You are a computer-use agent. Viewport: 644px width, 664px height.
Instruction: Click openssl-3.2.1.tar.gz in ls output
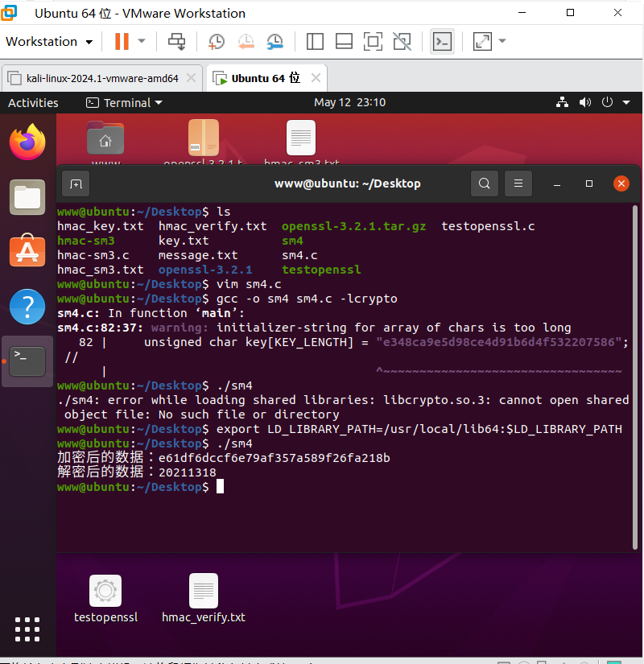pos(353,226)
